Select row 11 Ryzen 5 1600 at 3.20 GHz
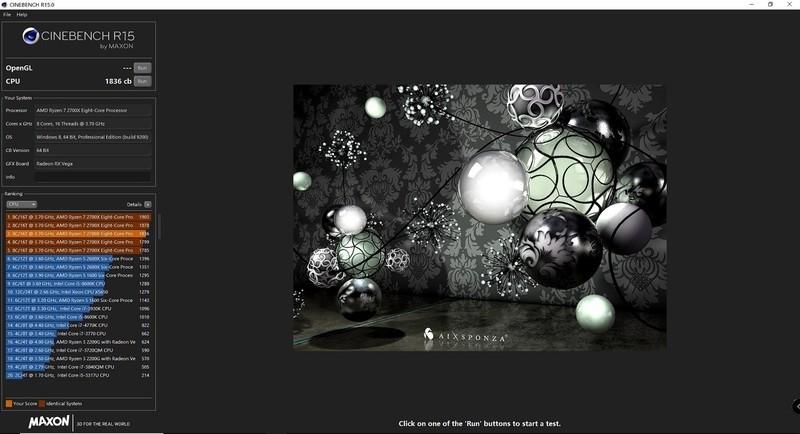800x434 pixels. (78, 300)
